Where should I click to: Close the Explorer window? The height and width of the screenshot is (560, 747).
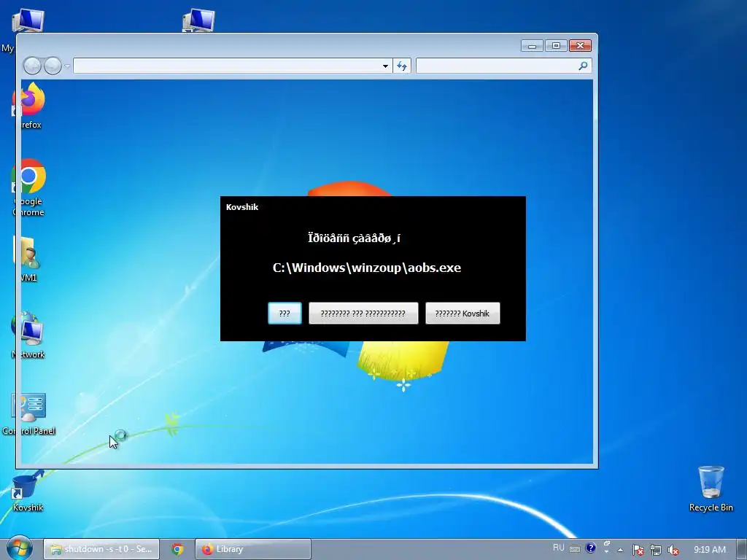pos(580,46)
